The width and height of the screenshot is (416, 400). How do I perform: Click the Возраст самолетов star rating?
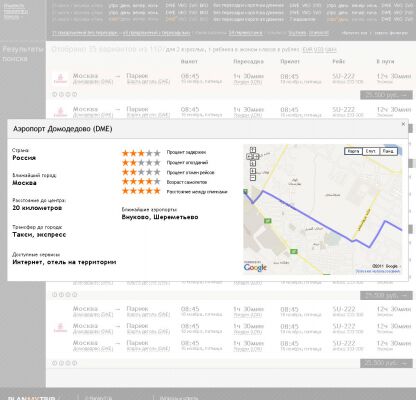pos(141,182)
